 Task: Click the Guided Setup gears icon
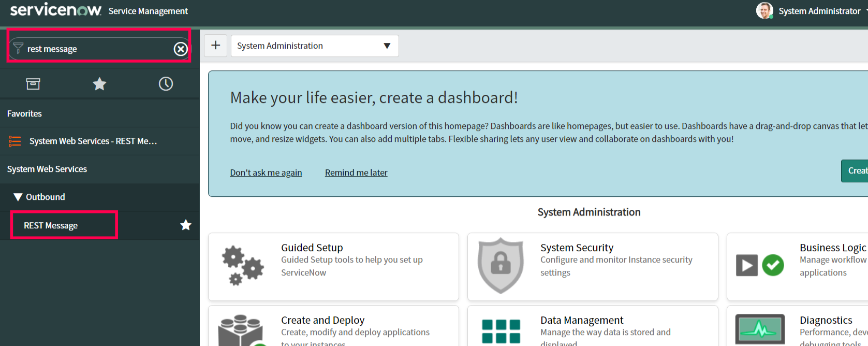pos(242,266)
